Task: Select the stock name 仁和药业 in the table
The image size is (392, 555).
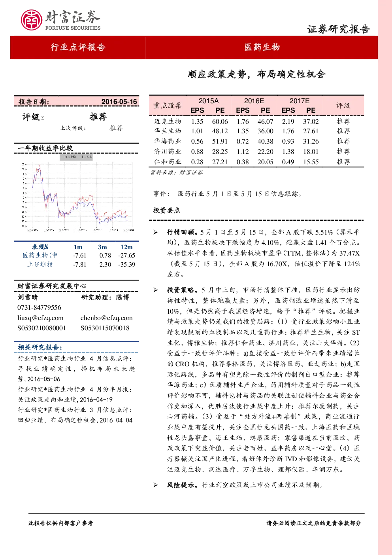Action: tap(168, 162)
